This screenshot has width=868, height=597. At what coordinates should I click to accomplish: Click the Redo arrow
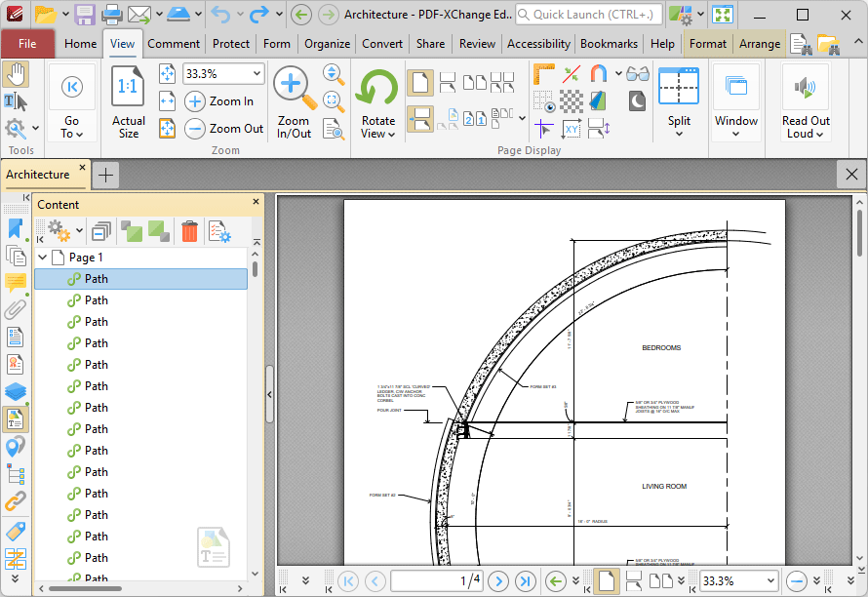click(x=259, y=15)
